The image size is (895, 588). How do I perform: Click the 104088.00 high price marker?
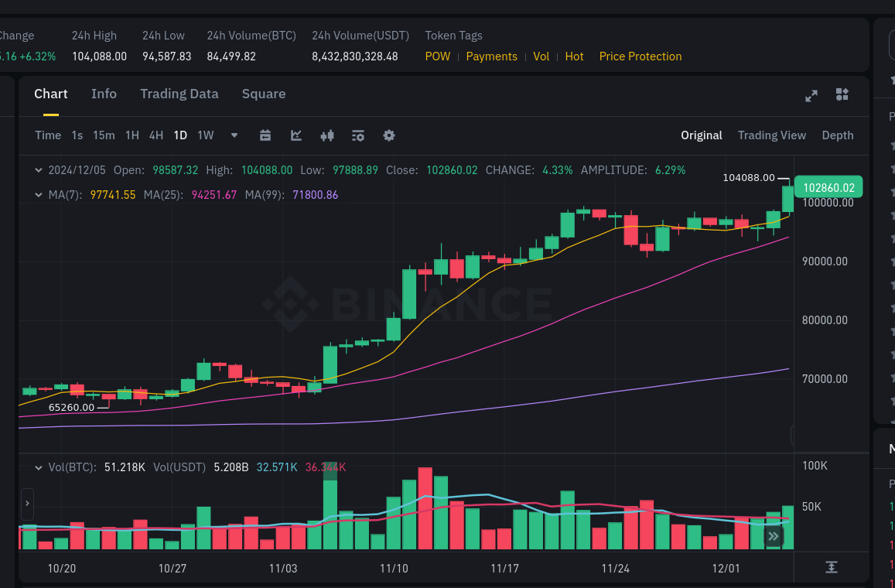tap(749, 177)
